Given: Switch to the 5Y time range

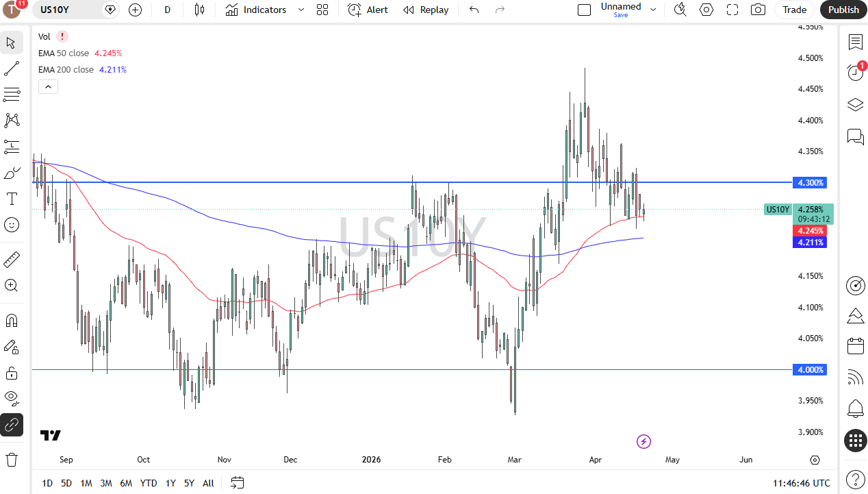Looking at the screenshot, I should pos(189,483).
